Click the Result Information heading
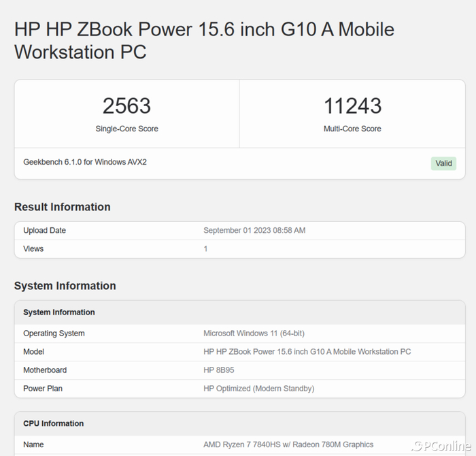Screen dimensions: 476x456 click(63, 207)
